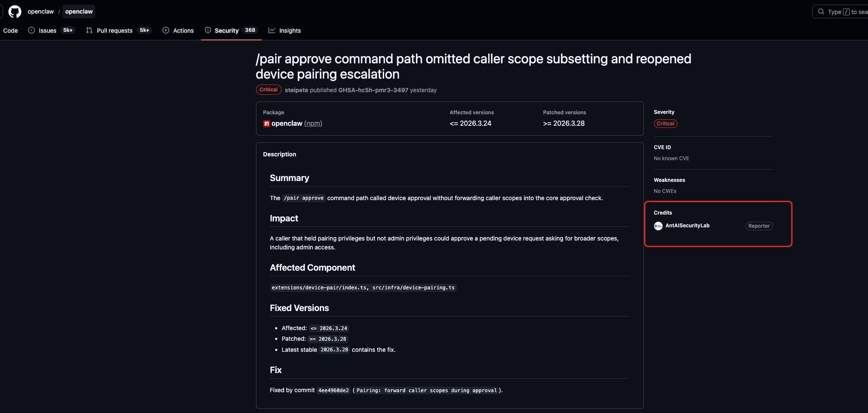Open commit 4ee4960de2

[x=333, y=390]
